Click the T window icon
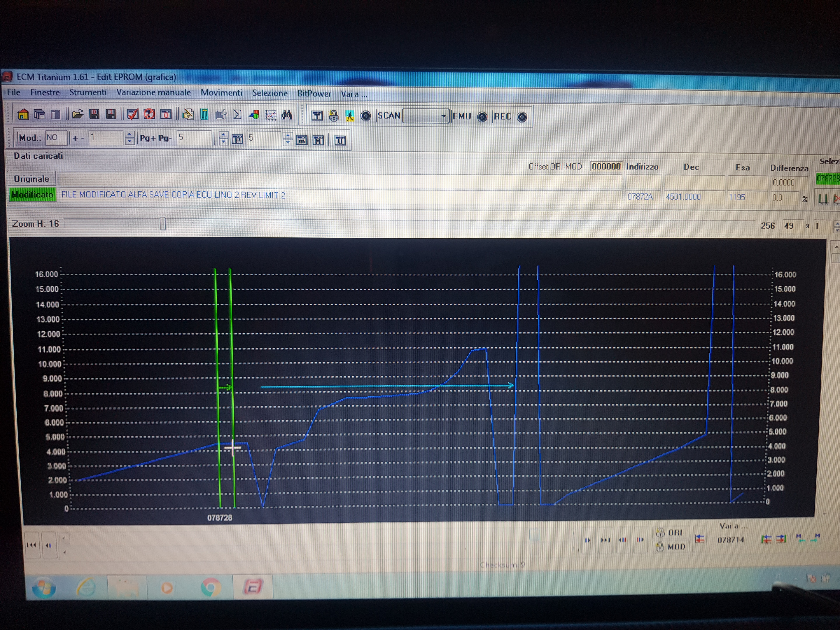Image resolution: width=840 pixels, height=630 pixels. pyautogui.click(x=317, y=116)
